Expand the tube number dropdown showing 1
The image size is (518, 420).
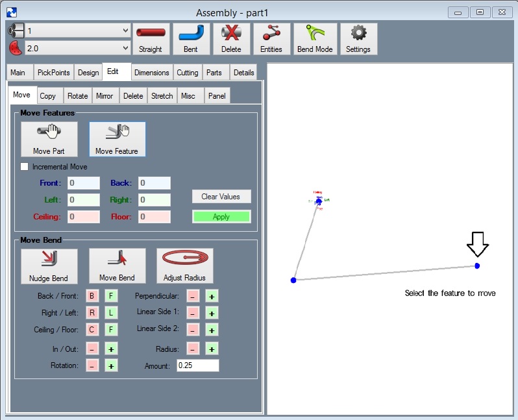(x=78, y=31)
